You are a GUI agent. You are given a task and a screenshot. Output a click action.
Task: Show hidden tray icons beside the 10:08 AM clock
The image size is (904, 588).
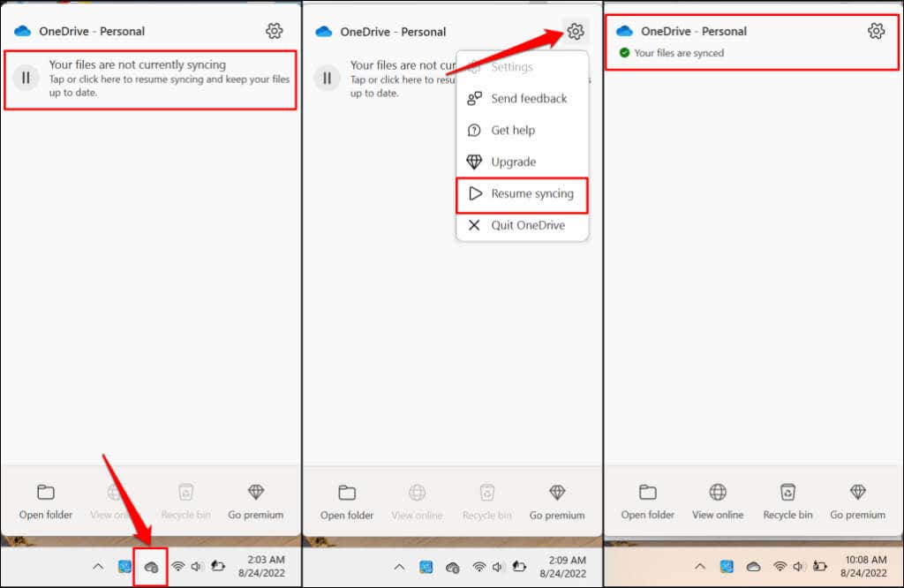coord(700,567)
